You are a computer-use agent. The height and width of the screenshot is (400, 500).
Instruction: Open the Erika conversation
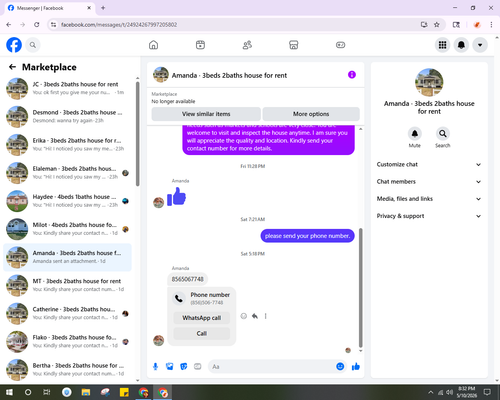coord(67,145)
